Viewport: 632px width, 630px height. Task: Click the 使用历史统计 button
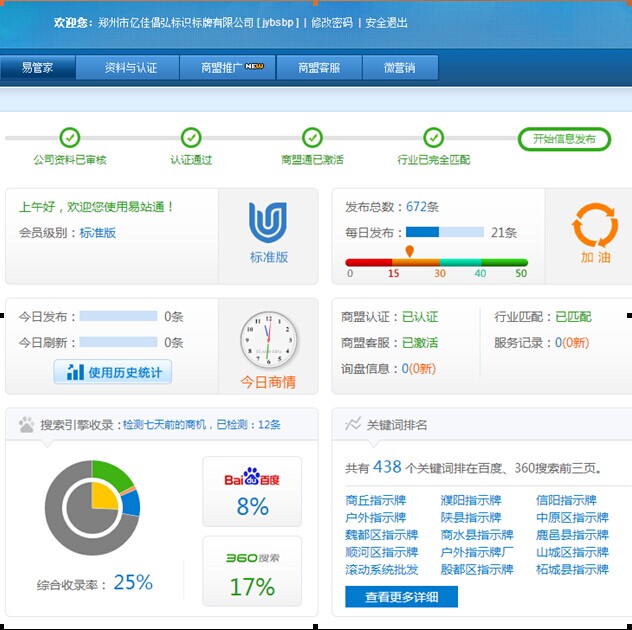point(113,373)
